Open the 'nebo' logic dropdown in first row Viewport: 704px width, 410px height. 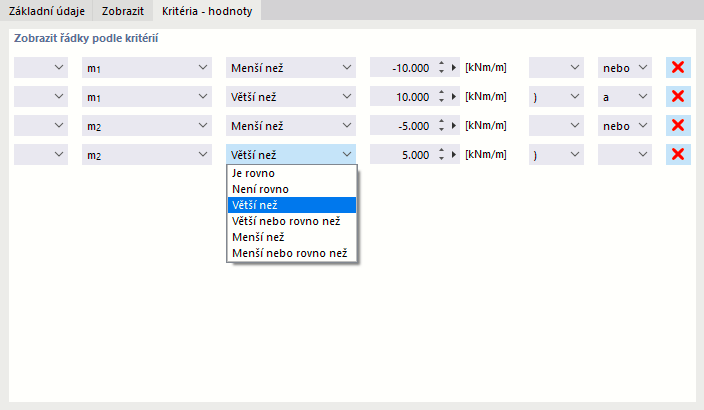point(625,68)
